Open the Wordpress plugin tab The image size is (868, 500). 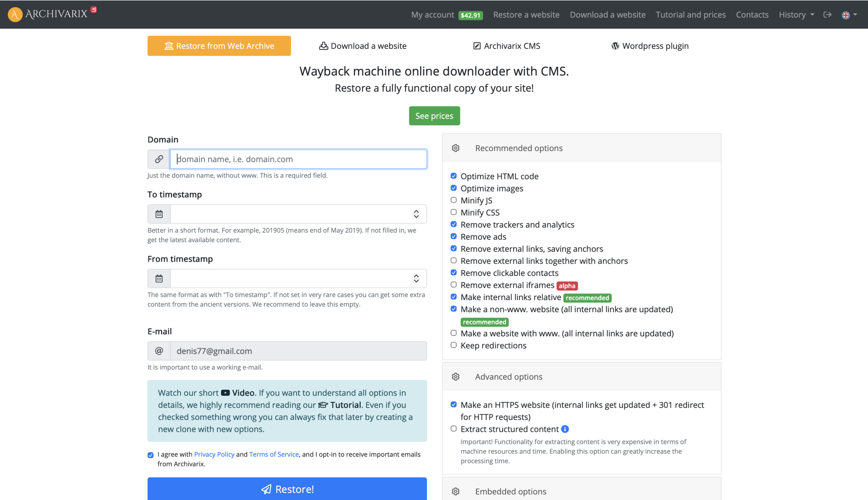(x=650, y=46)
